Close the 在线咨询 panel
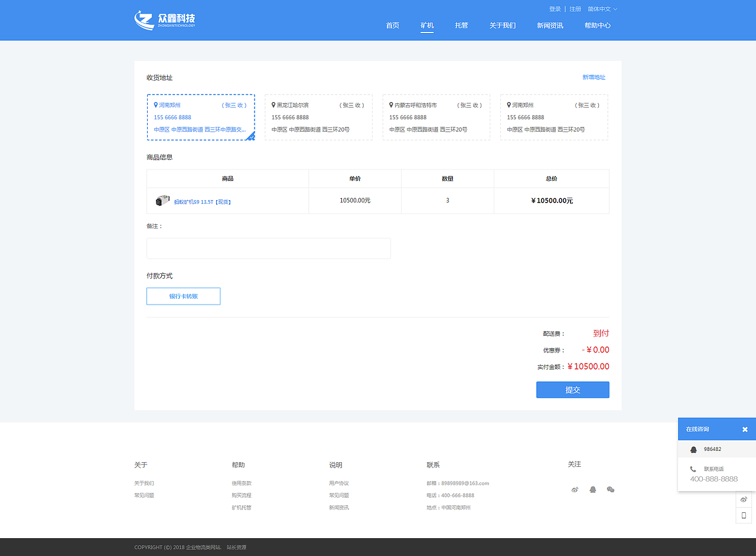This screenshot has height=556, width=756. coord(745,429)
